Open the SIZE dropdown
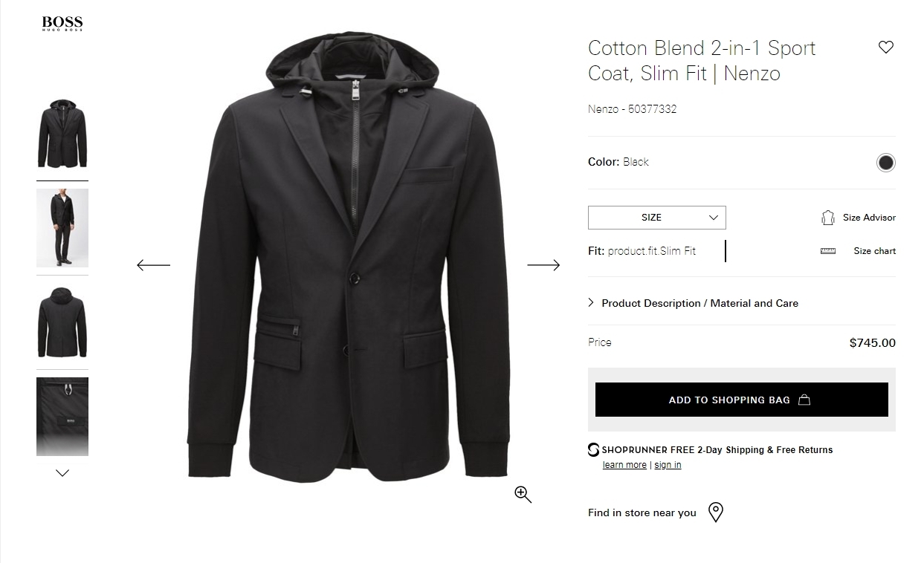924x563 pixels. coord(657,218)
